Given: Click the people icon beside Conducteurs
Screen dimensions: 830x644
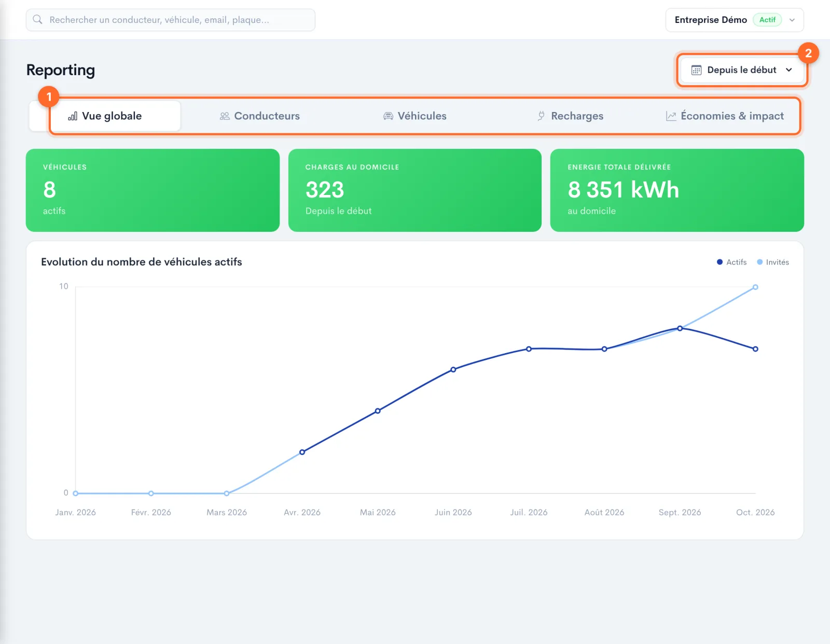Looking at the screenshot, I should coord(225,116).
